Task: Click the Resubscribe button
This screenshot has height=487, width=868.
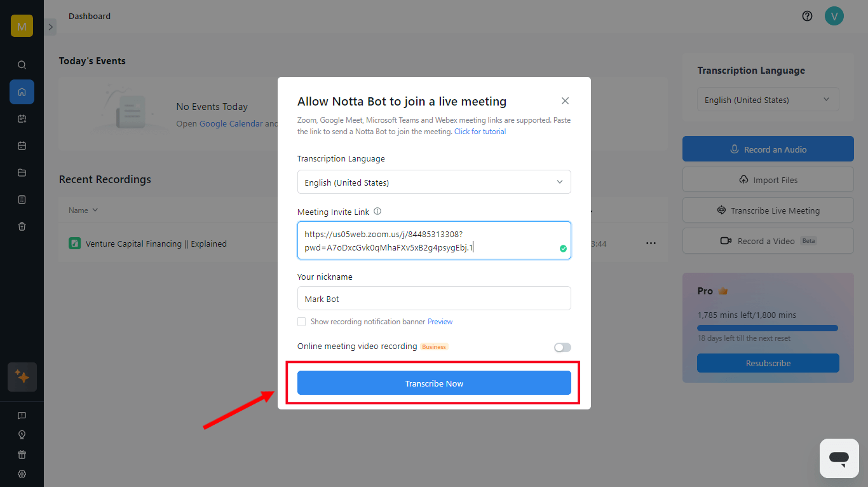Action: click(768, 363)
